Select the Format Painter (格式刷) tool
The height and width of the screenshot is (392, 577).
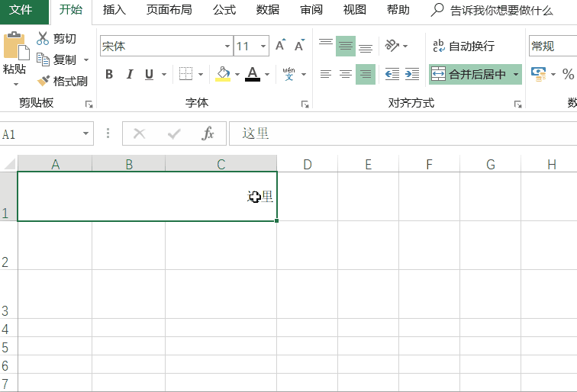coord(62,81)
